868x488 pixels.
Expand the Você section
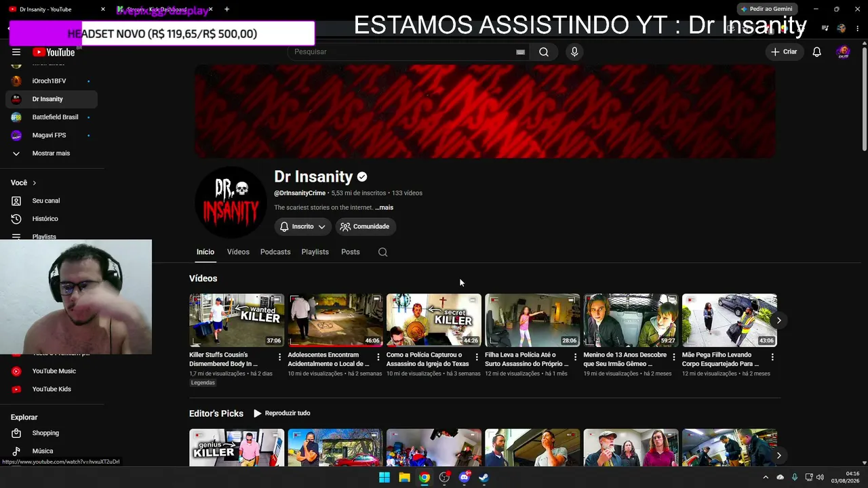tap(24, 183)
